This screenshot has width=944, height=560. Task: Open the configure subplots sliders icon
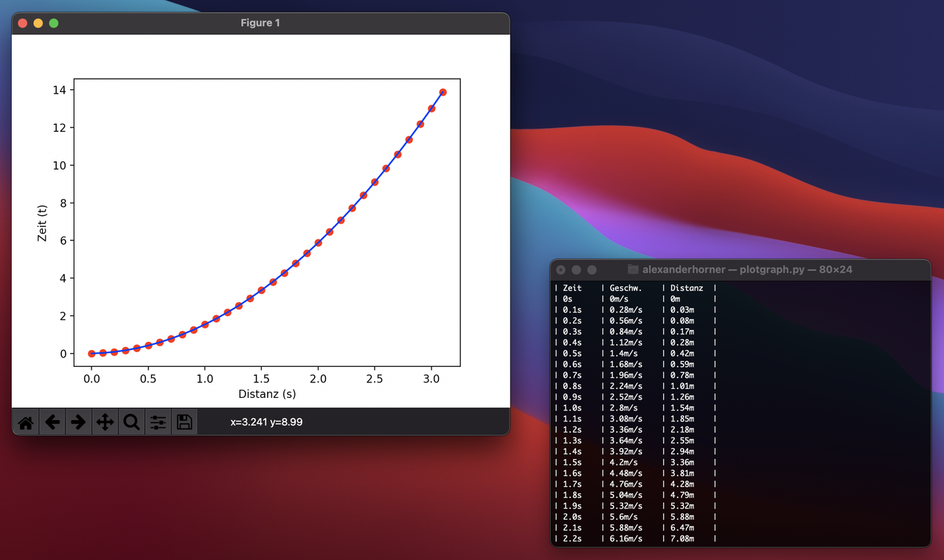coord(158,421)
